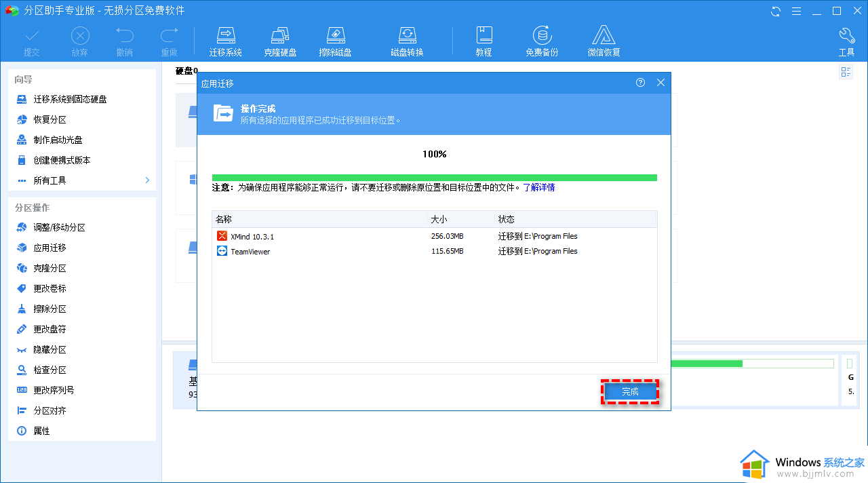Expand 所有工具 submenu arrow
The image size is (868, 483).
pos(147,180)
